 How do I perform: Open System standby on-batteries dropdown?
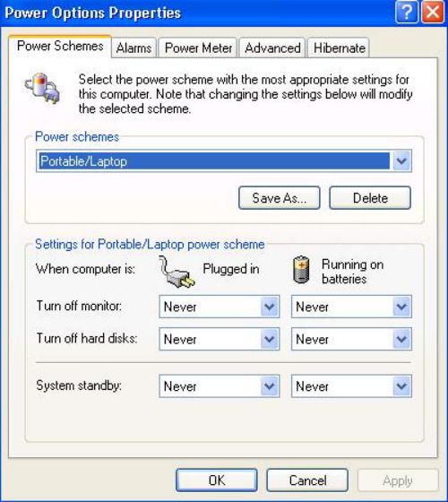(351, 386)
